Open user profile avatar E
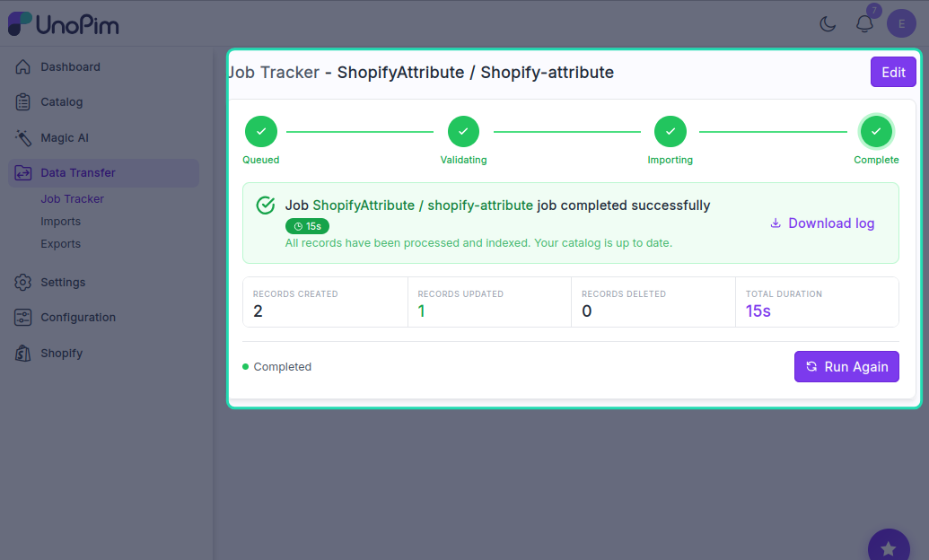This screenshot has height=560, width=929. (901, 23)
